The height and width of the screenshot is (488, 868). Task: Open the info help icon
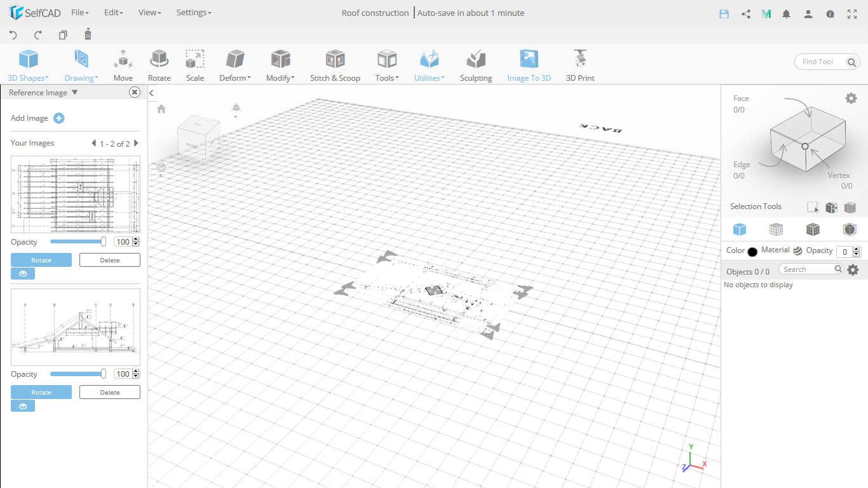point(830,13)
